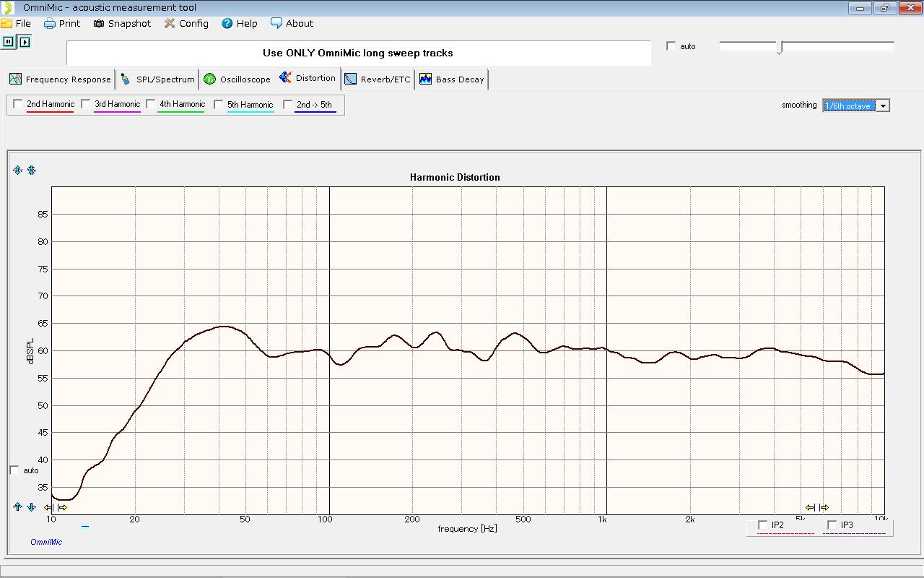Click the OmniMic app icon in title bar
The image size is (924, 578).
tap(8, 8)
